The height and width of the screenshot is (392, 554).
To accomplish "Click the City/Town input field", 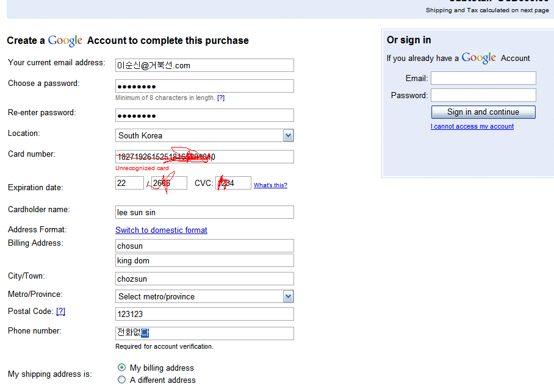I will click(x=204, y=279).
